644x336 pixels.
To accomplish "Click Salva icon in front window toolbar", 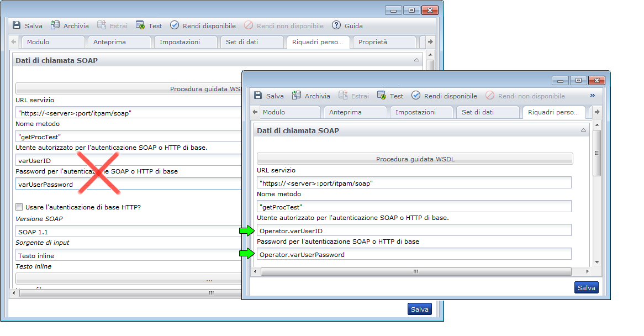I will coord(258,96).
